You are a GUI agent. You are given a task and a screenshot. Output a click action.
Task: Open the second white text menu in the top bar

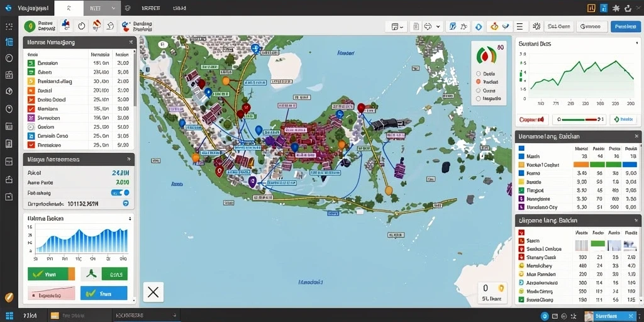[179, 8]
